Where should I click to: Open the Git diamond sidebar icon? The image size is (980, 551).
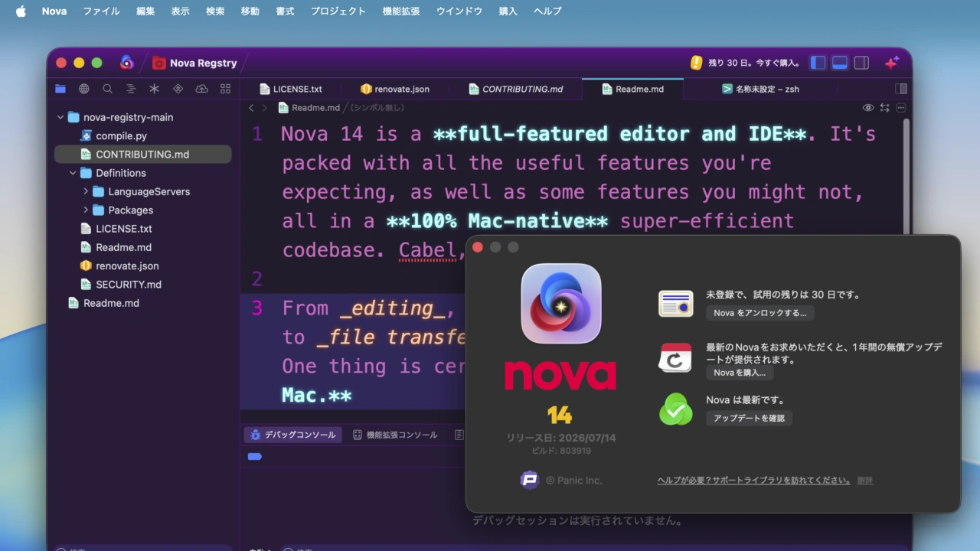coord(178,89)
